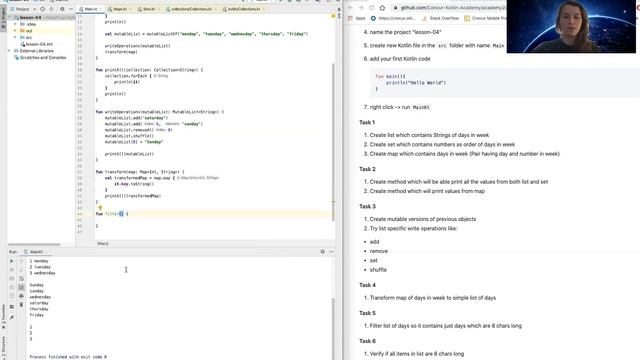Select Scratches and Consoles item
640x360 pixels.
(40, 58)
